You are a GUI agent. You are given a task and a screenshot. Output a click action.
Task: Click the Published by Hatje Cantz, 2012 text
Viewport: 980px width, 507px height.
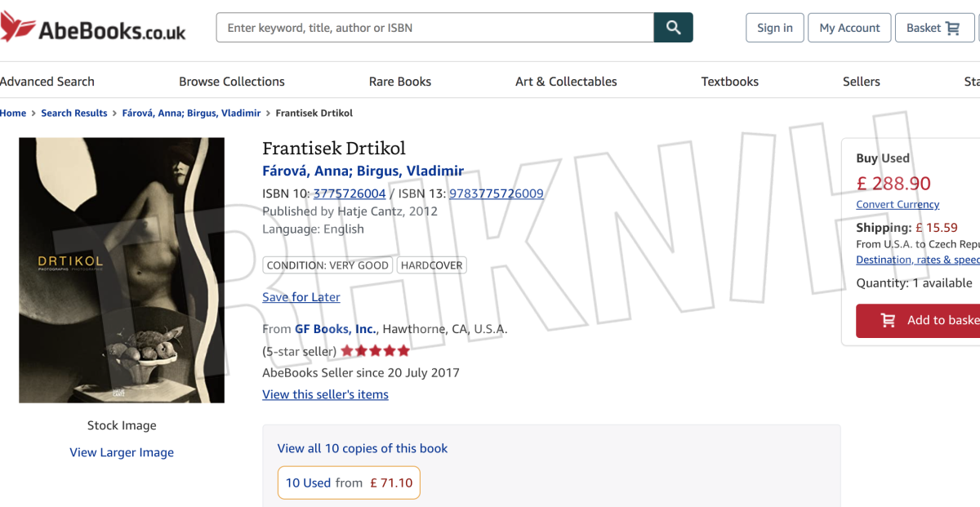350,211
